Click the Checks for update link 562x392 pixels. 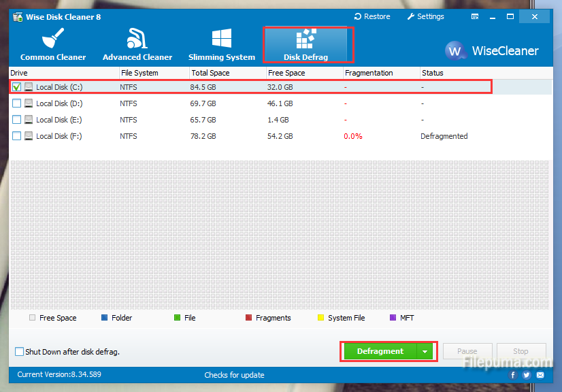point(234,375)
